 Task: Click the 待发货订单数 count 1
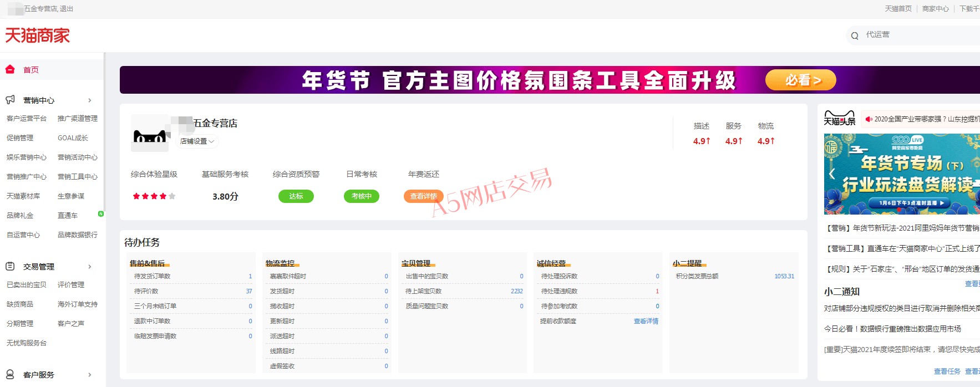[250, 276]
